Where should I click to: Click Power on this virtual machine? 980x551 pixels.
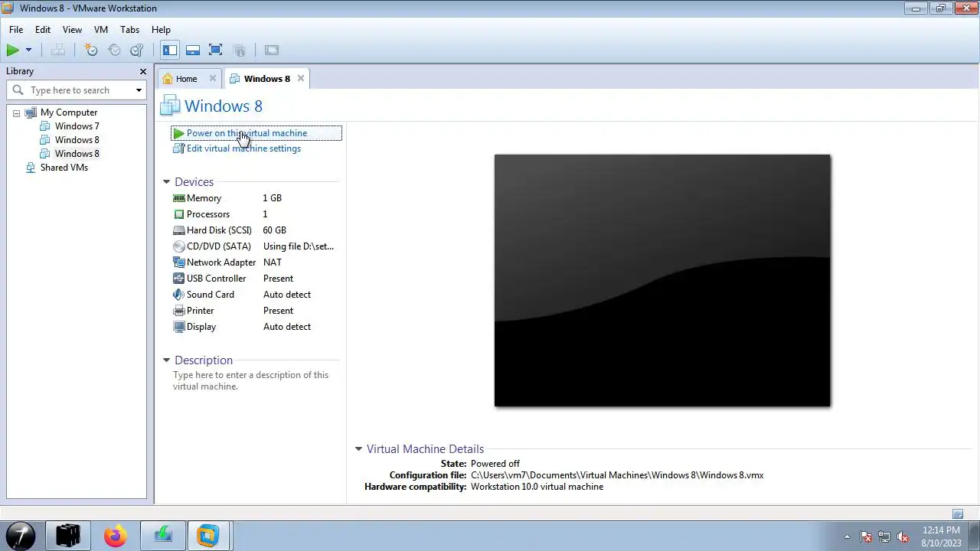point(247,133)
